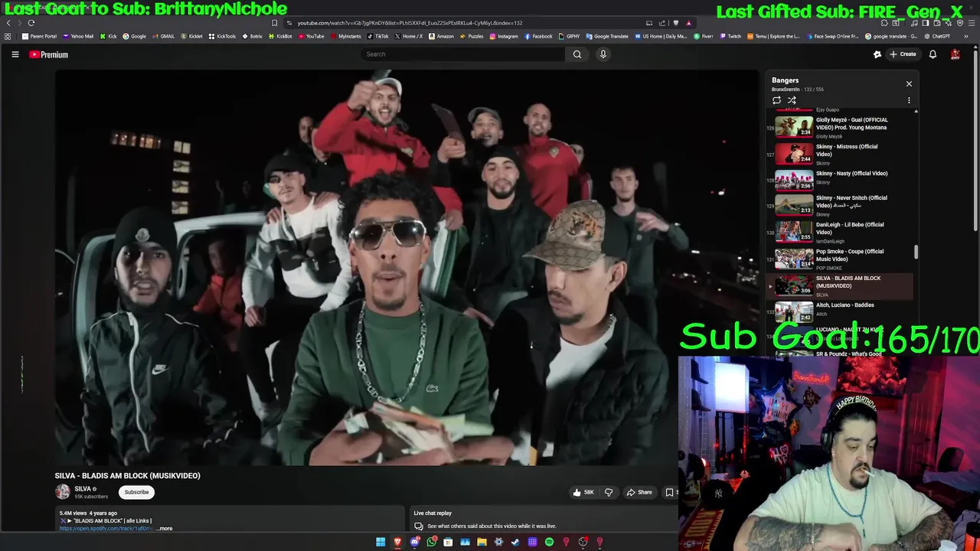Play Pop Smoke - Coupe playlist item
Screen dimensions: 980x551
coord(840,260)
